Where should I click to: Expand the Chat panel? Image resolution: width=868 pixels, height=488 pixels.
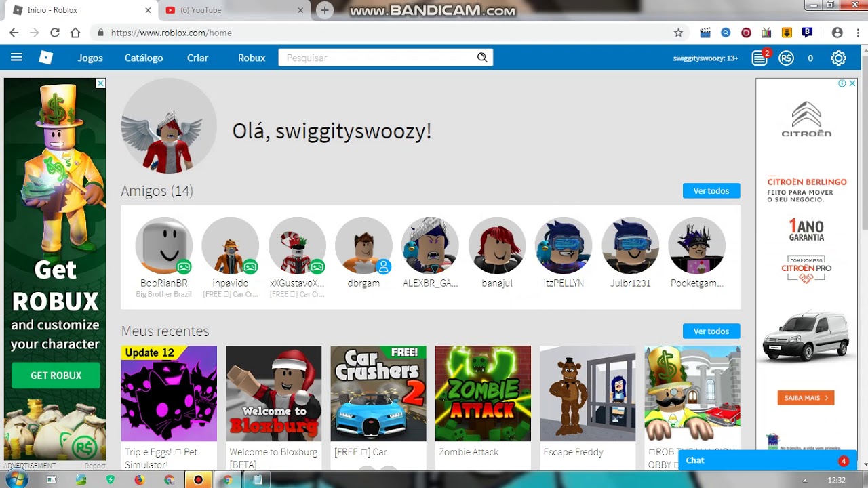[x=768, y=460]
